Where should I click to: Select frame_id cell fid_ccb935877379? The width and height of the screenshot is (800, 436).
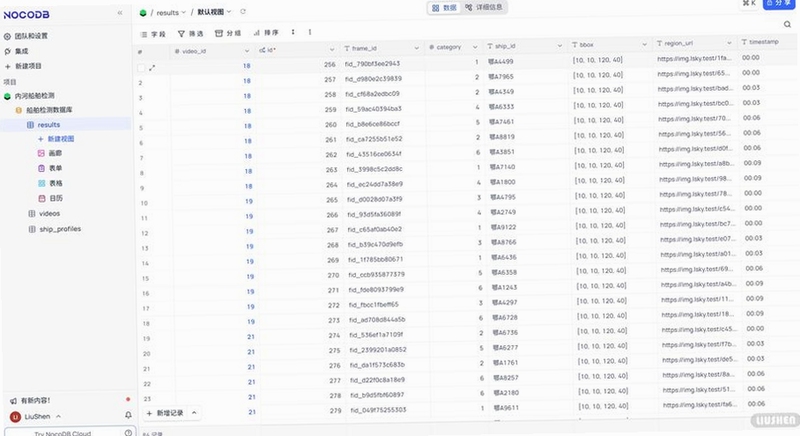377,274
